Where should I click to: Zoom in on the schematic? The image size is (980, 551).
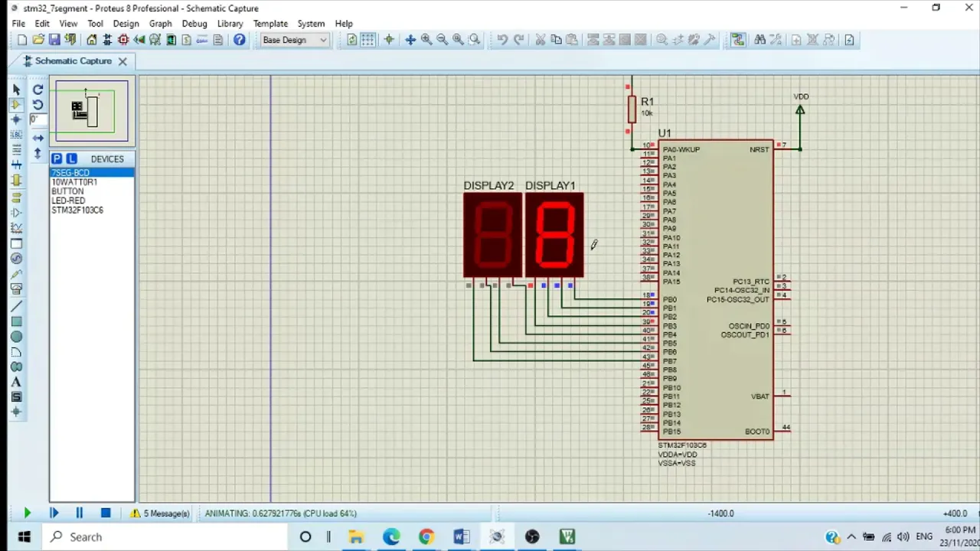tap(426, 40)
